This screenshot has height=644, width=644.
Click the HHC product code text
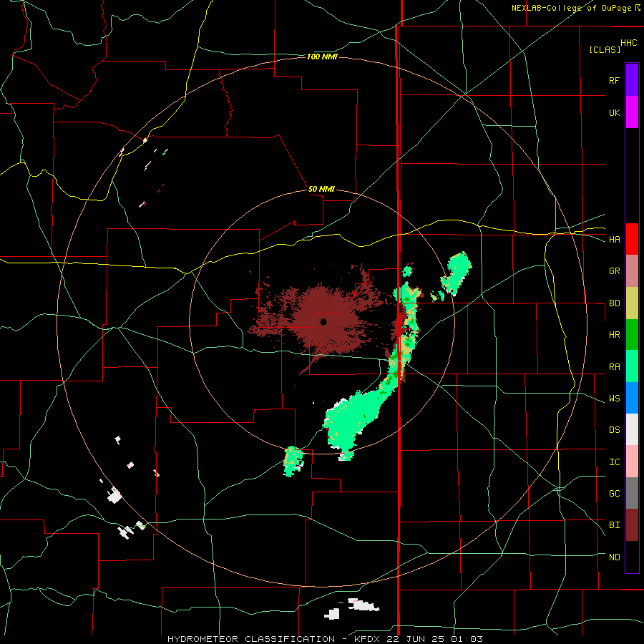click(x=629, y=43)
